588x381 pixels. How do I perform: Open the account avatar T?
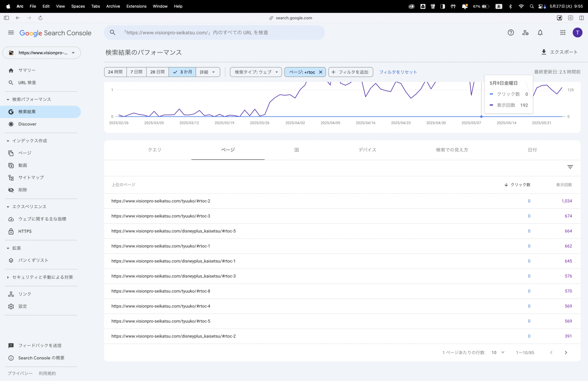coord(577,33)
